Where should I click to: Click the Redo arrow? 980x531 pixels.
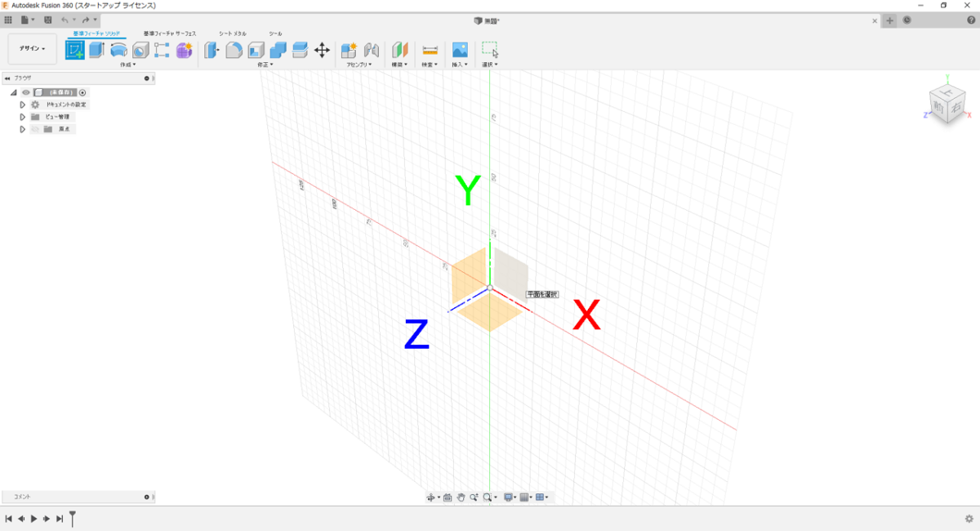tap(85, 20)
